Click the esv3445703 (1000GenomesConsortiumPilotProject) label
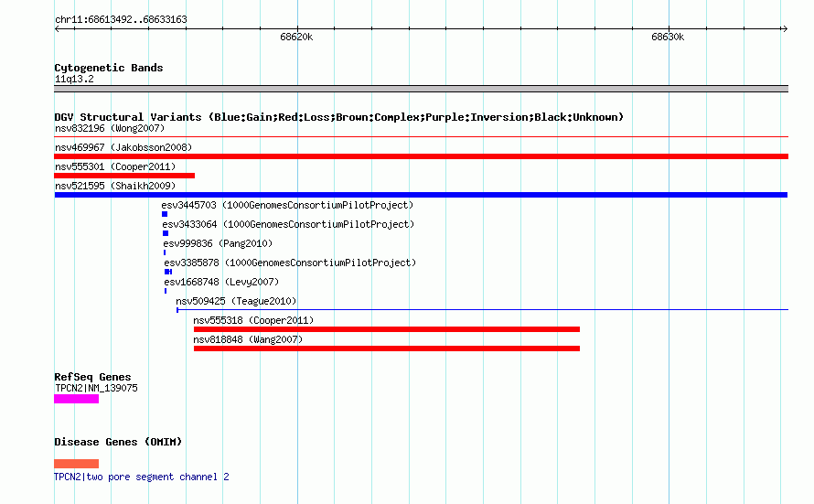This screenshot has width=814, height=504. (287, 205)
